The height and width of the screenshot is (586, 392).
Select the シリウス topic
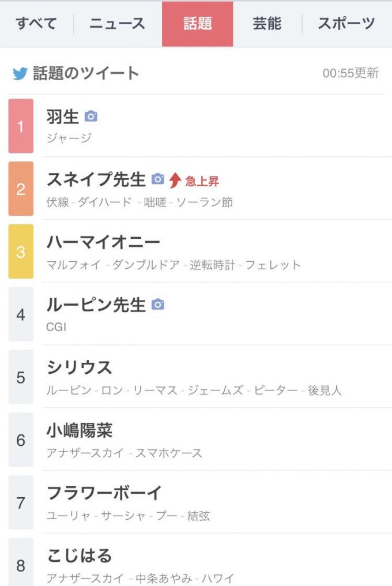[x=79, y=367]
